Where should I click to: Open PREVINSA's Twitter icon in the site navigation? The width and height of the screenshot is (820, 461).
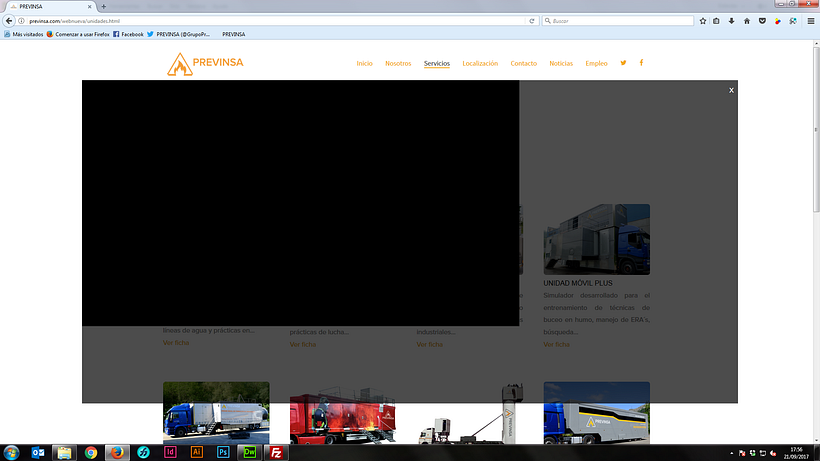tap(623, 63)
